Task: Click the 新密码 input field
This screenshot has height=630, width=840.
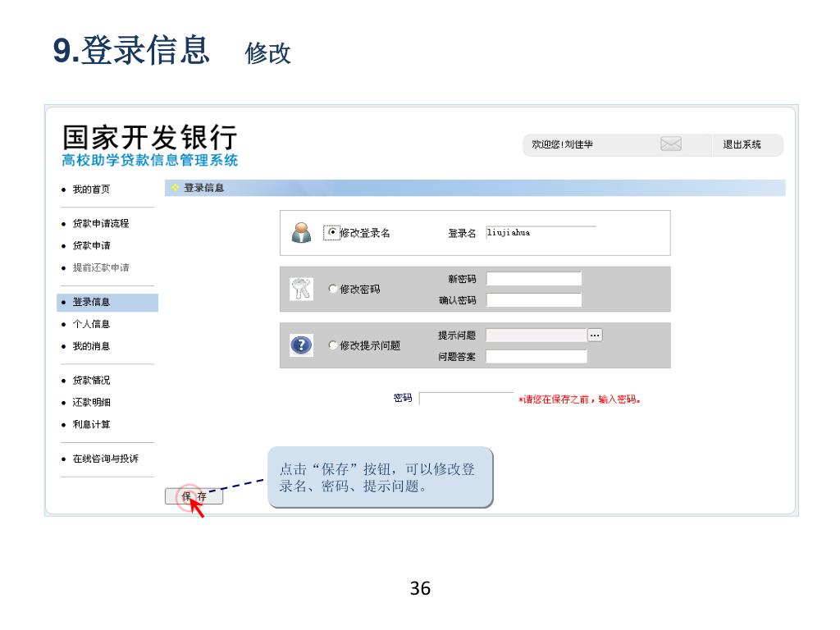Action: [x=533, y=279]
